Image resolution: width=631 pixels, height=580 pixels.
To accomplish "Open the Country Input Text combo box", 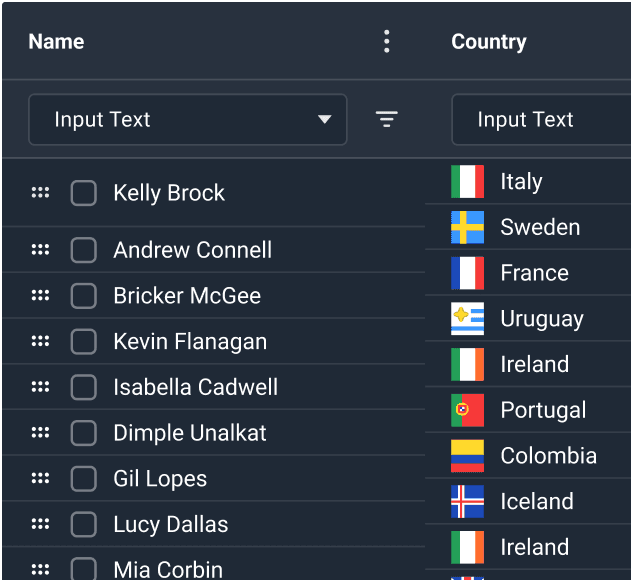I will [541, 120].
